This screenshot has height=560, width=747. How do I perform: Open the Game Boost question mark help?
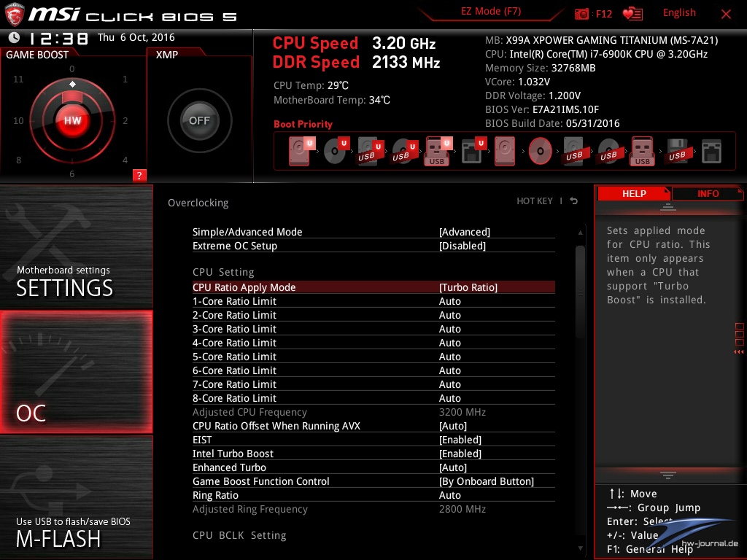tap(139, 175)
